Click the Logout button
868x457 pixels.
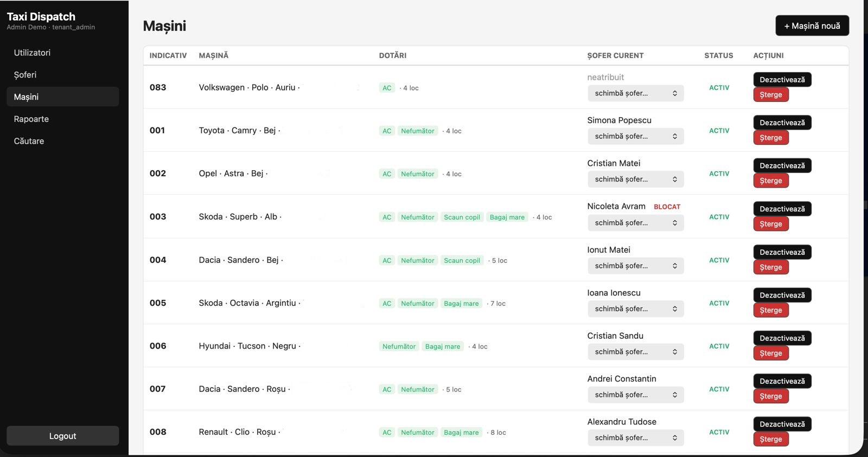(62, 436)
